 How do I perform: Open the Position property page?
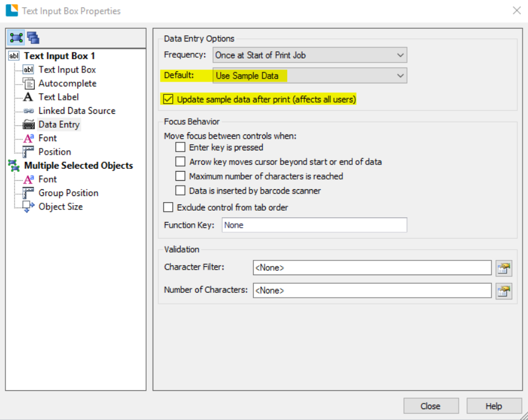(55, 152)
